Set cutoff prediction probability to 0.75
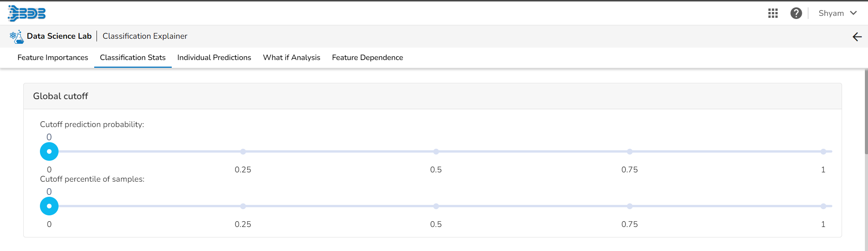The image size is (868, 251). click(x=630, y=151)
